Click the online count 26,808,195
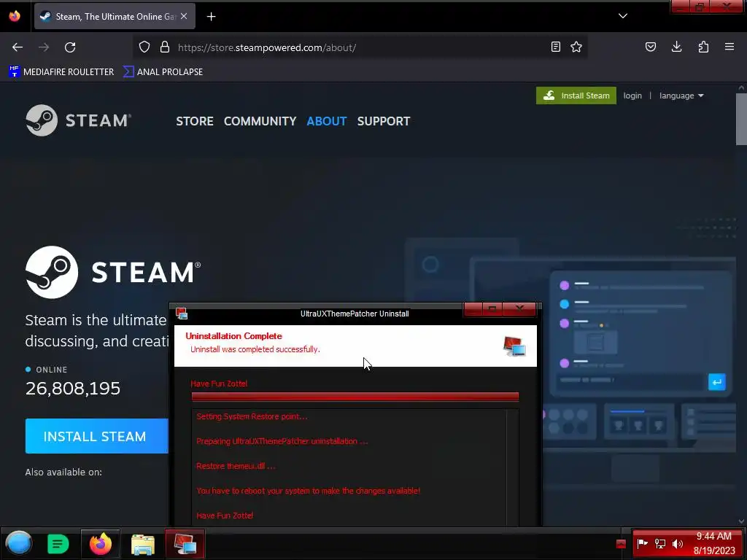Image resolution: width=747 pixels, height=560 pixels. tap(73, 389)
